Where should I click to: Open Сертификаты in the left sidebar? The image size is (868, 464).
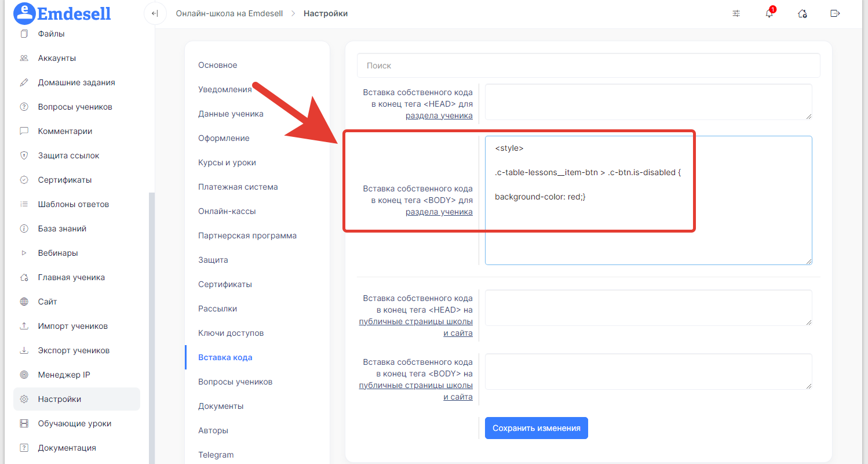(x=64, y=180)
